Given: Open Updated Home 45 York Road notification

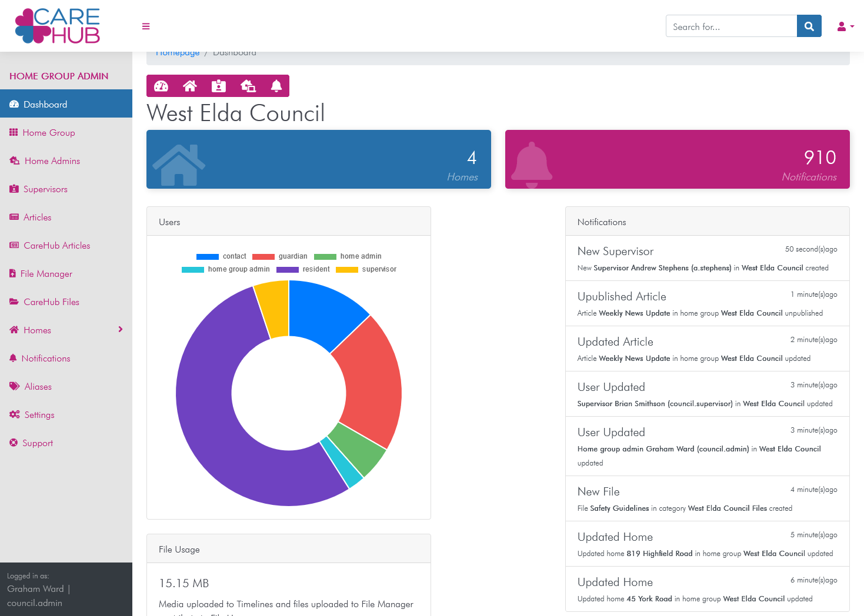Looking at the screenshot, I should 708,589.
